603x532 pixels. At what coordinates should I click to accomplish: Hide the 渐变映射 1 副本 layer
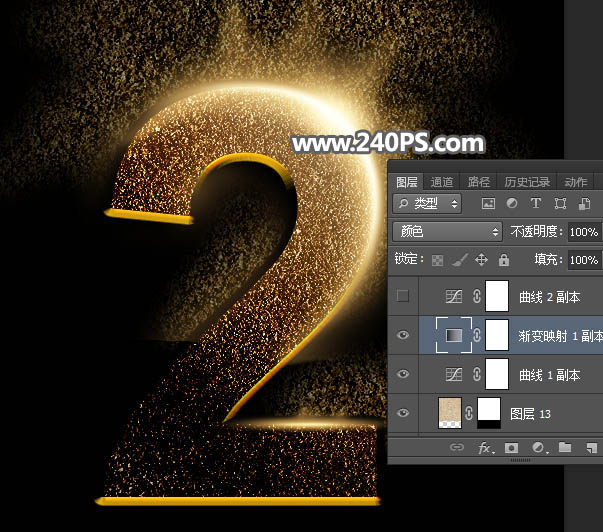point(403,335)
